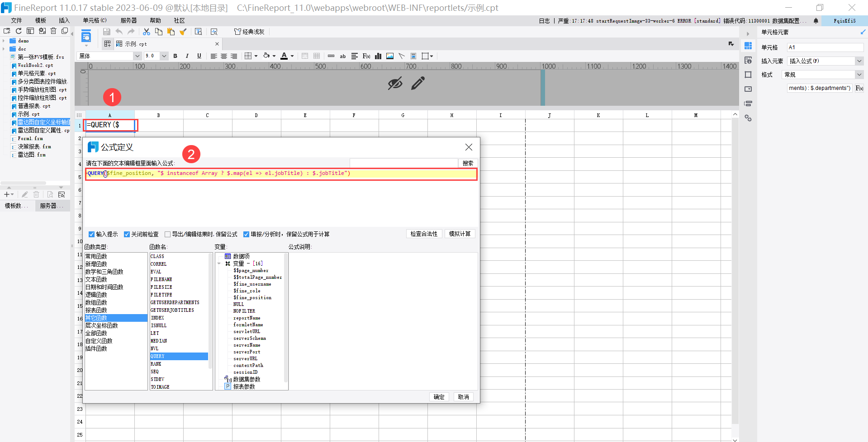Screen dimensions: 868x442
Task: Collapse the 变量 - [16] tree node
Action: pyautogui.click(x=219, y=263)
